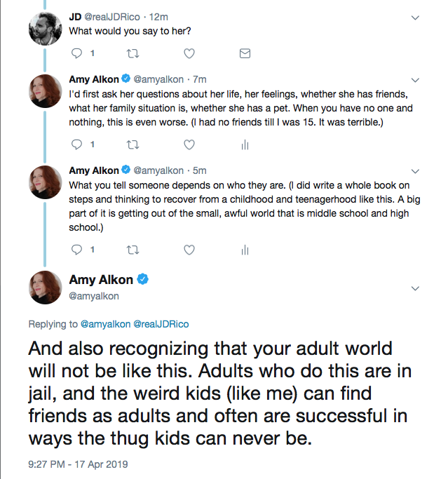Expand options menu on Amy's 7m tweet
The width and height of the screenshot is (448, 479).
click(415, 80)
